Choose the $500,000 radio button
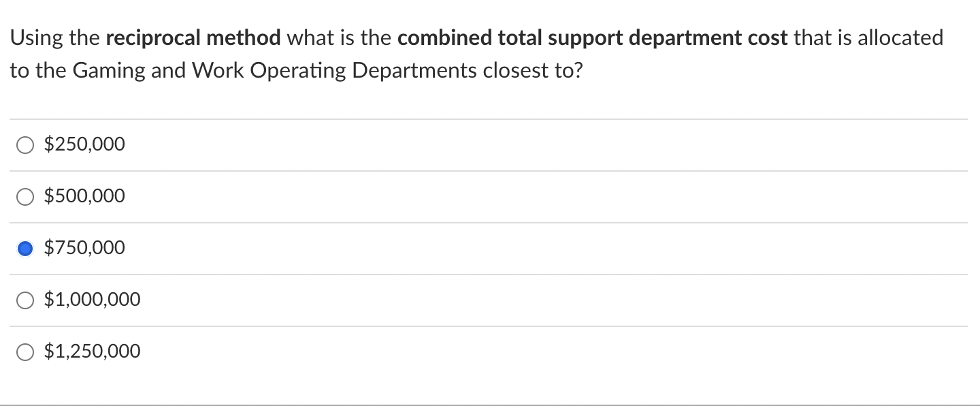The height and width of the screenshot is (406, 980). pos(25,196)
